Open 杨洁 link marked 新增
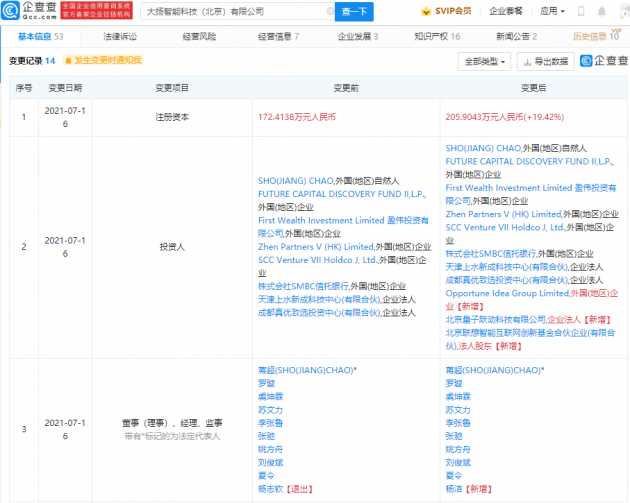 (454, 489)
